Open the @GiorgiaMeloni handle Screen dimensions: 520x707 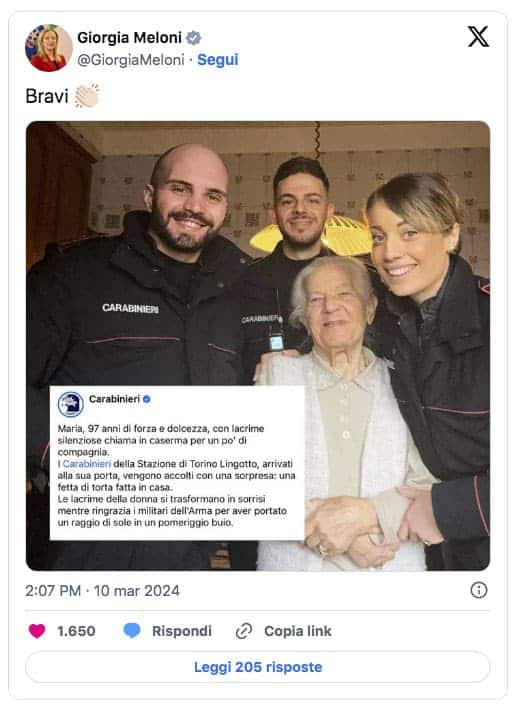131,60
